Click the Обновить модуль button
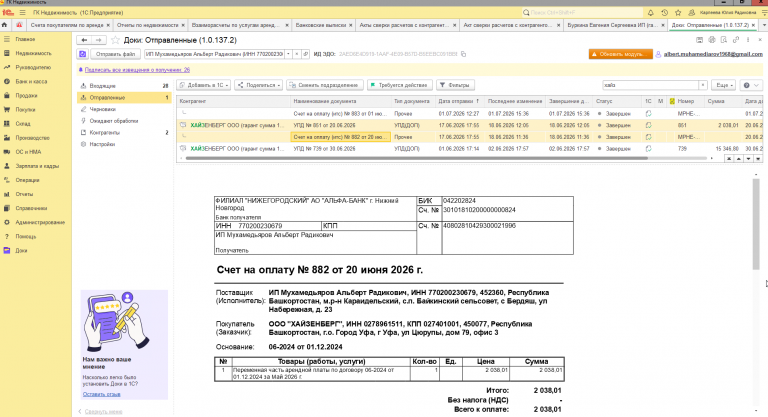Screen dimensions: 768x417 (621, 54)
